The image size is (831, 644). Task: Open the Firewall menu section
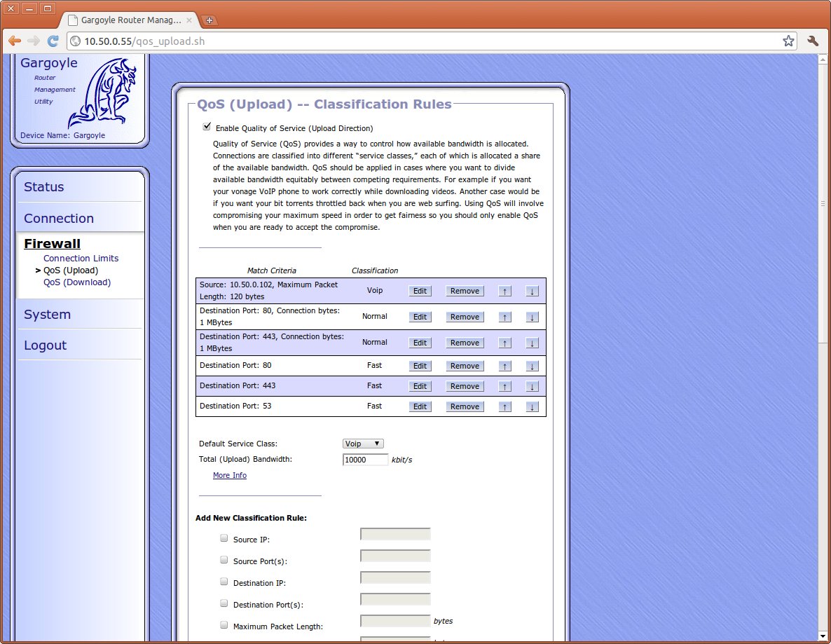click(52, 243)
